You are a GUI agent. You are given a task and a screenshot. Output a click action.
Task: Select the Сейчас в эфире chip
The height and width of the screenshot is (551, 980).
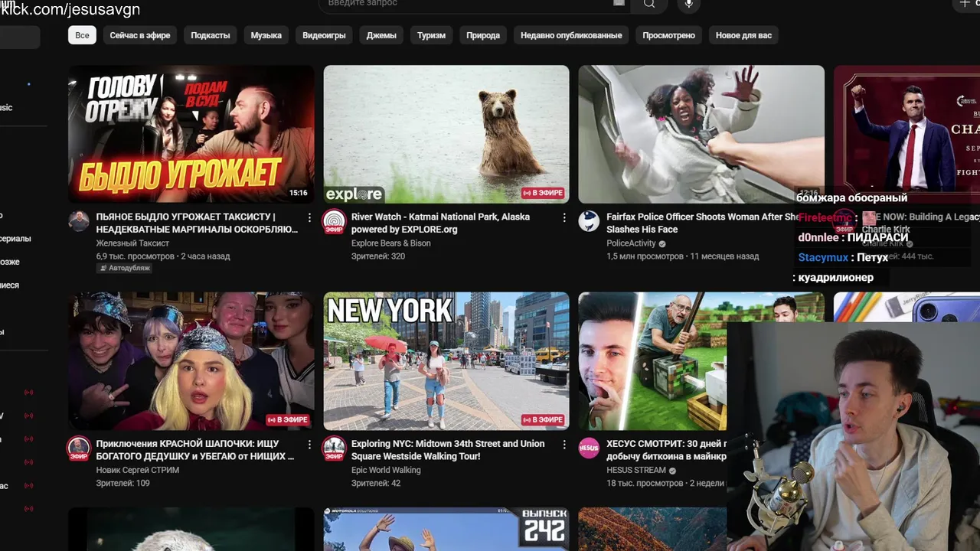coord(140,35)
